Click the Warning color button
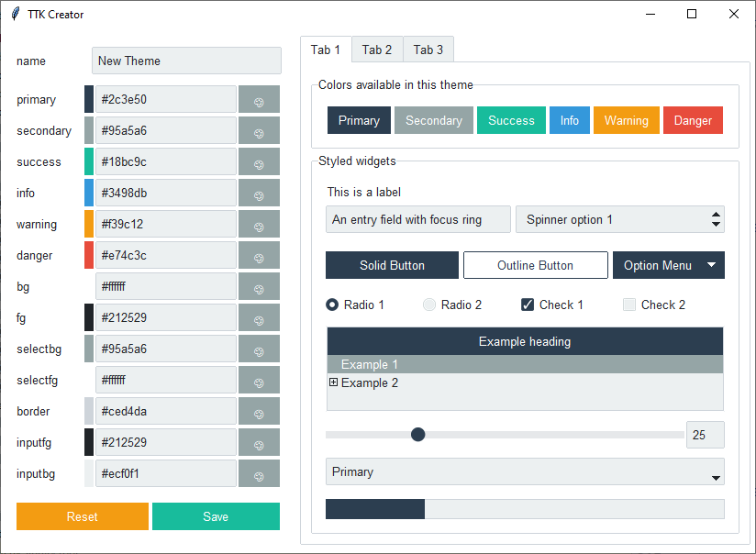 (x=627, y=120)
